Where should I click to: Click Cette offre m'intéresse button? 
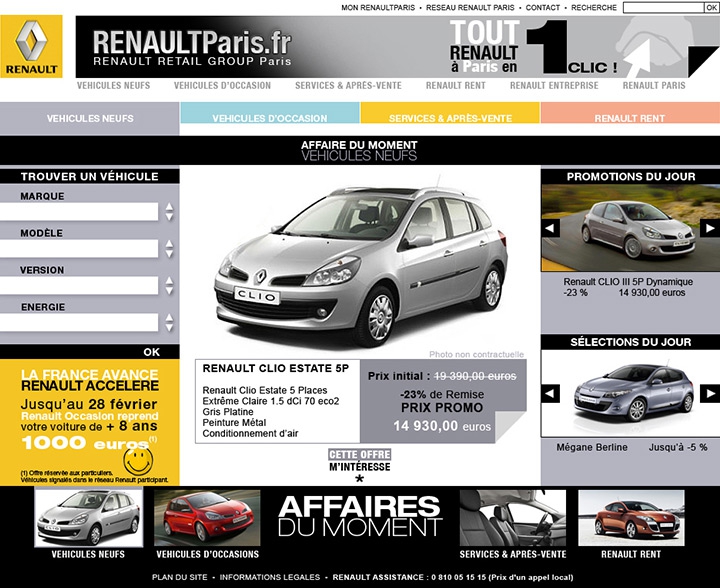(x=360, y=460)
